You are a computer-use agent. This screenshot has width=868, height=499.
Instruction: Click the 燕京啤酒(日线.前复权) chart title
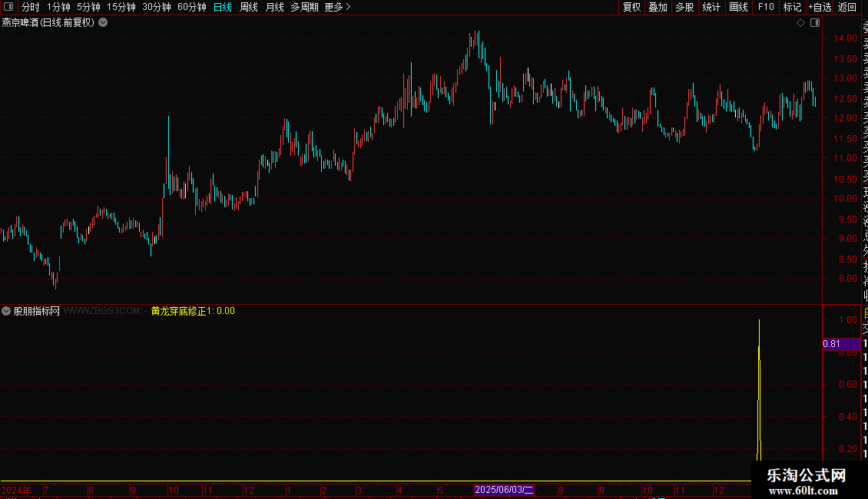pos(48,23)
